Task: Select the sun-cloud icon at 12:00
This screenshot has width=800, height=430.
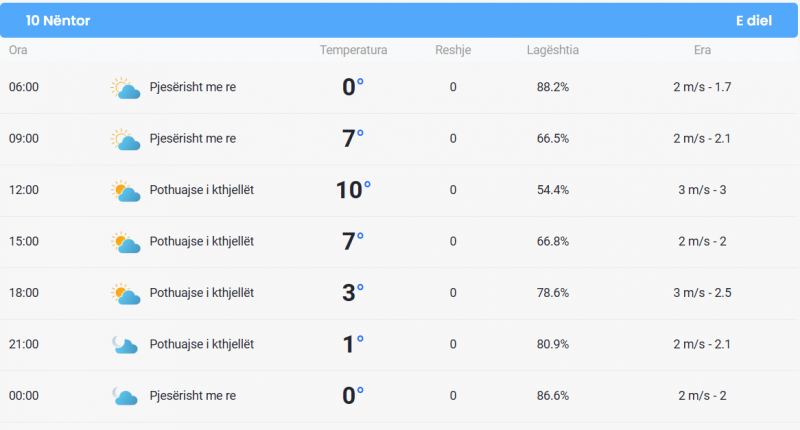Action: click(125, 191)
